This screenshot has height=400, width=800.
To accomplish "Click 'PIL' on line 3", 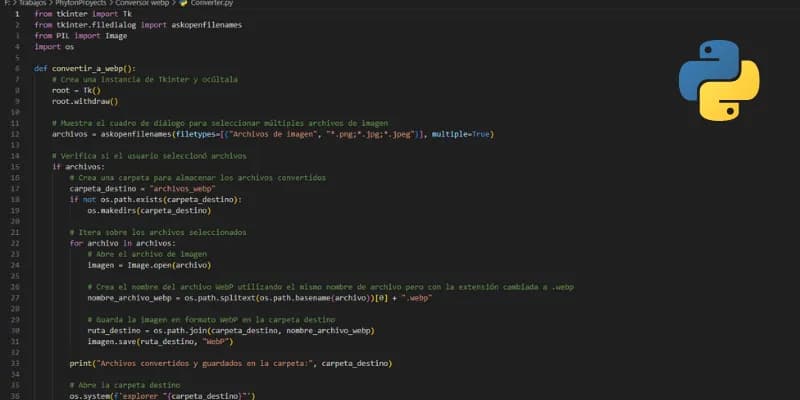I will [x=63, y=36].
